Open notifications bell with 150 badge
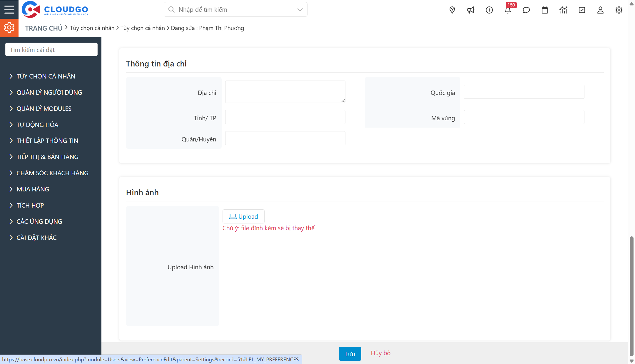635x364 pixels. click(x=508, y=10)
